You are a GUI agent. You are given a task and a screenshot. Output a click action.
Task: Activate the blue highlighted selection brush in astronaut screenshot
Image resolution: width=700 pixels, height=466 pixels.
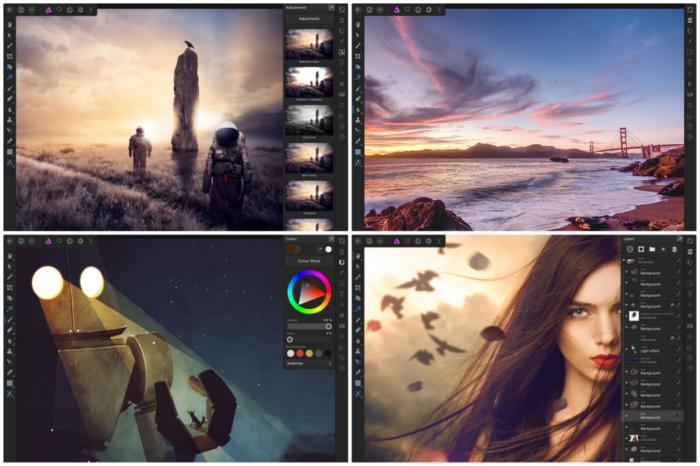[10, 78]
